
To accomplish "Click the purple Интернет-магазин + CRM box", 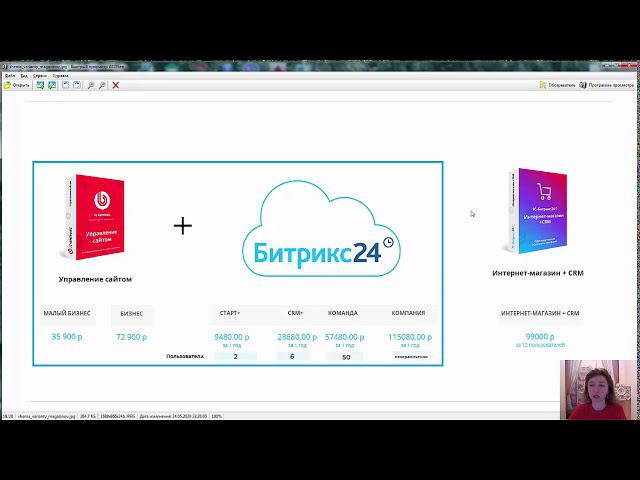I will point(538,211).
